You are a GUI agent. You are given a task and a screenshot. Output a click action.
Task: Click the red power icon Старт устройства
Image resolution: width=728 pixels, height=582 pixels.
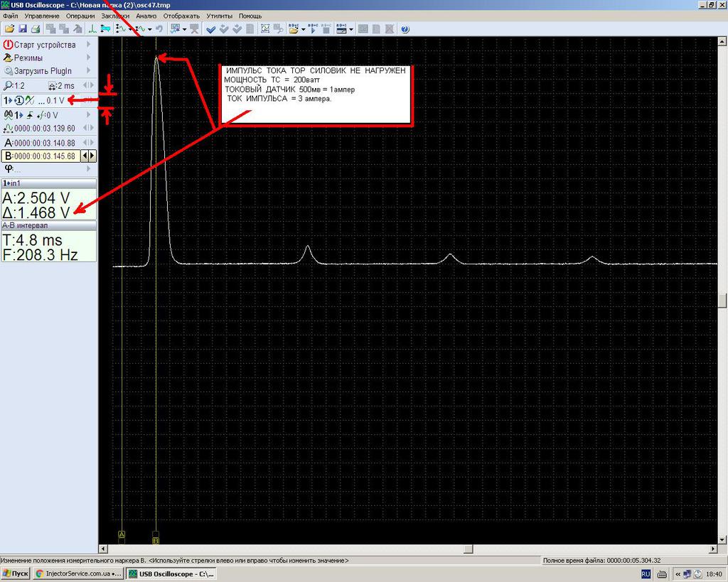pyautogui.click(x=8, y=45)
